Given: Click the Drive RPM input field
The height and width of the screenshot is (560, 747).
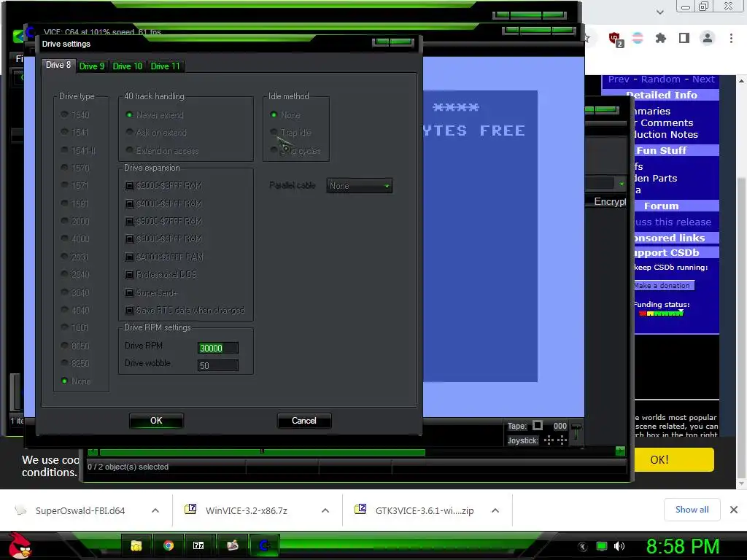Looking at the screenshot, I should click(217, 348).
